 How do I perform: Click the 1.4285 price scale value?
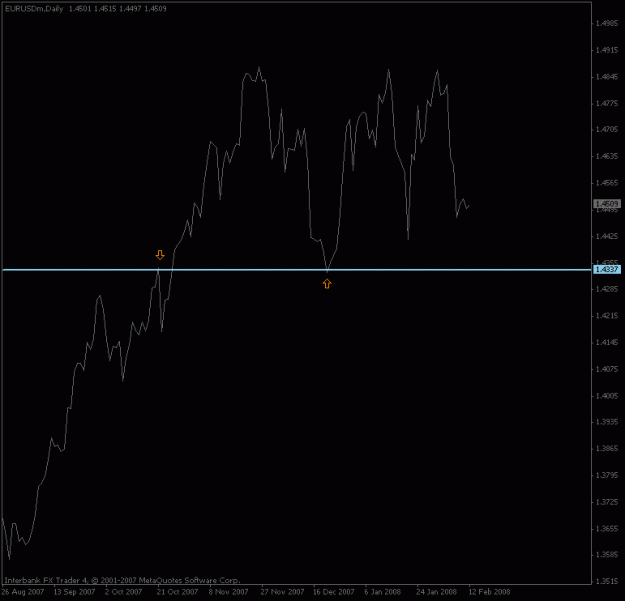pyautogui.click(x=607, y=289)
